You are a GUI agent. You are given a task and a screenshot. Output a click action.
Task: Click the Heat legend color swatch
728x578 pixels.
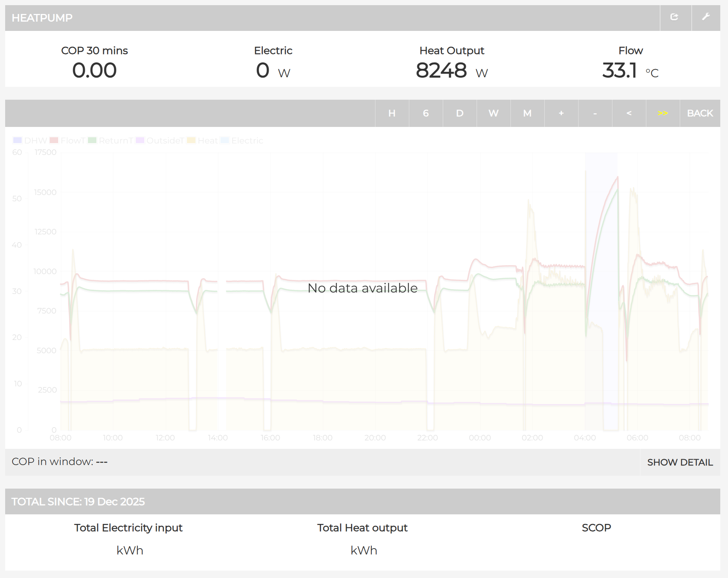tap(191, 141)
